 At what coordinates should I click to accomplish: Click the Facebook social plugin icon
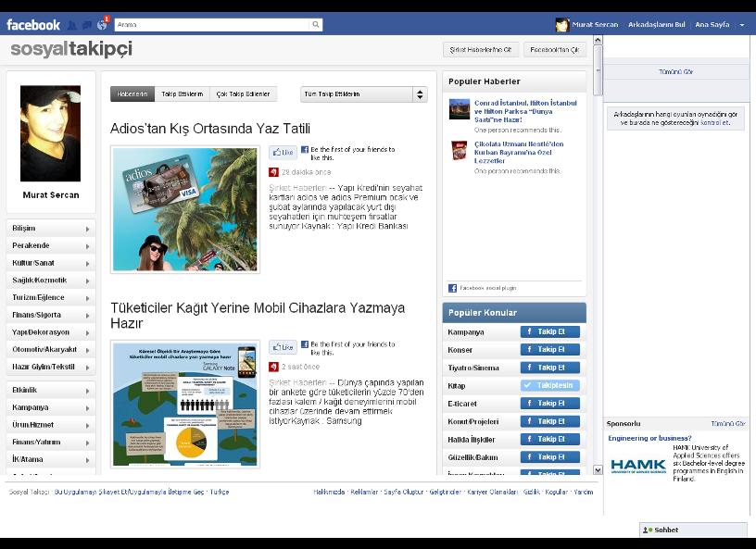452,288
